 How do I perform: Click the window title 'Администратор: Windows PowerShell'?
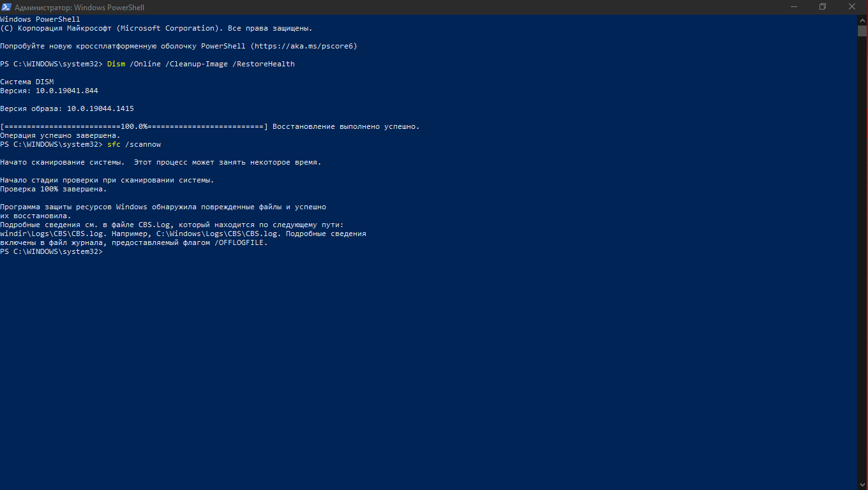pyautogui.click(x=80, y=8)
